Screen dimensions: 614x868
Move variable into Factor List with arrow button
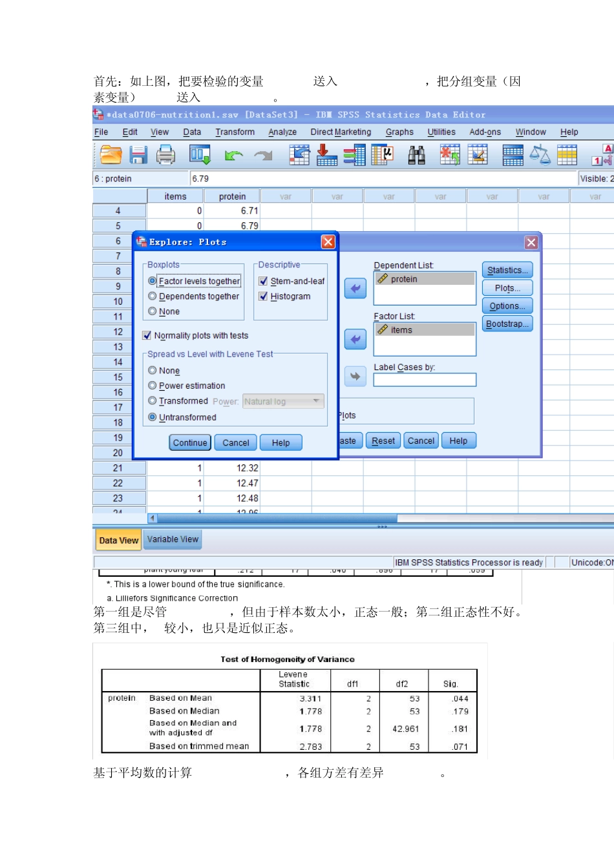point(355,339)
